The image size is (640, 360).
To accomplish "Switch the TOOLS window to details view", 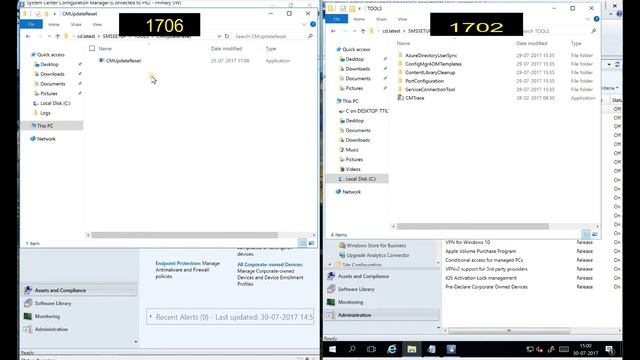I will (586, 234).
